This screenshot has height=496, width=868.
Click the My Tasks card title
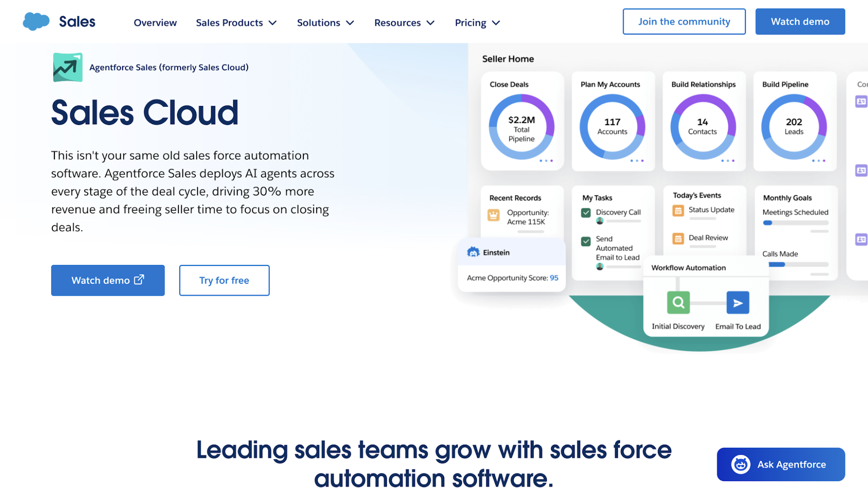[597, 198]
